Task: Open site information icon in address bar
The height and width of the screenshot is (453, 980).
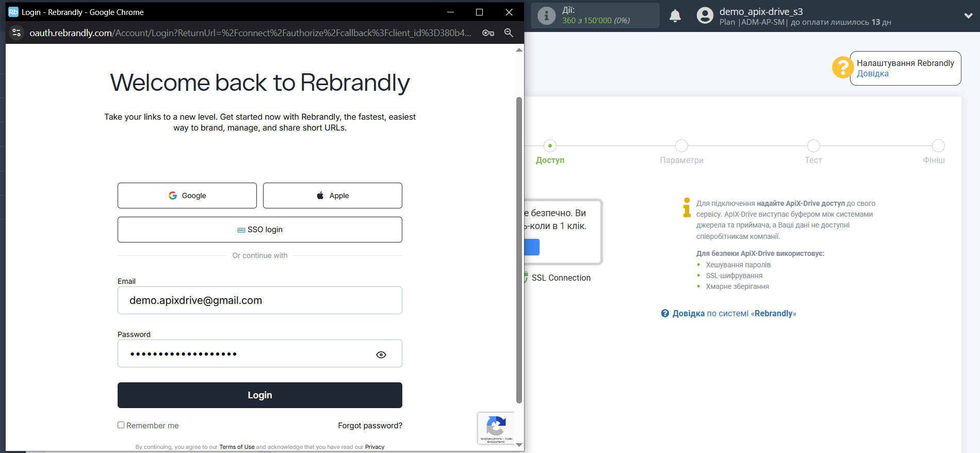Action: pos(17,33)
